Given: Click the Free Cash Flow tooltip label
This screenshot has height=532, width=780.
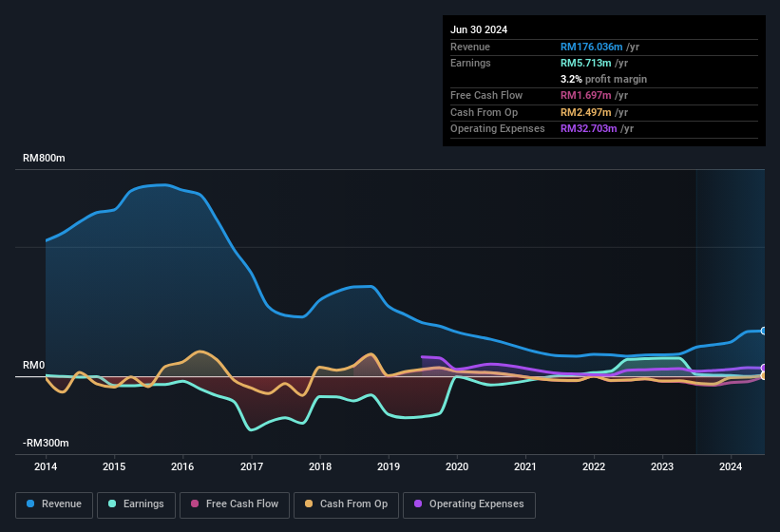Looking at the screenshot, I should (486, 95).
